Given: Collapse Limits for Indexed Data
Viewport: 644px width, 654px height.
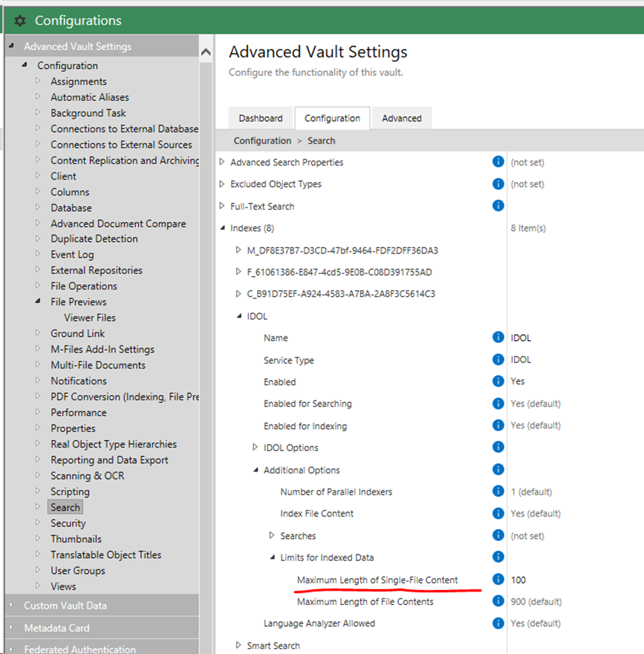Looking at the screenshot, I should pyautogui.click(x=272, y=558).
